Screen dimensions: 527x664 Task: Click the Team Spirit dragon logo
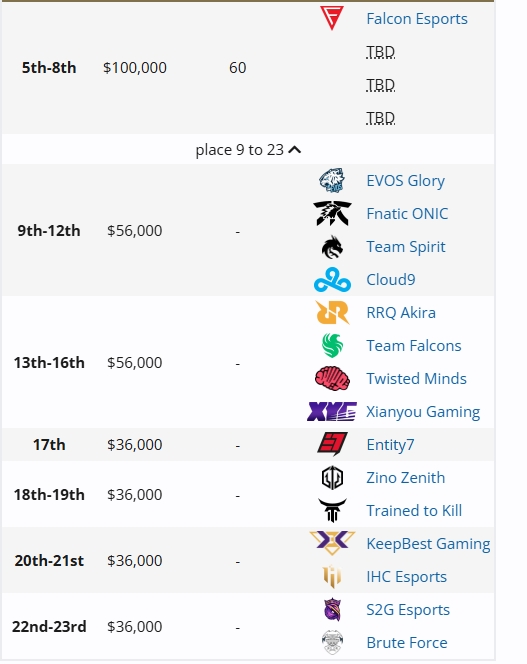[x=332, y=247]
